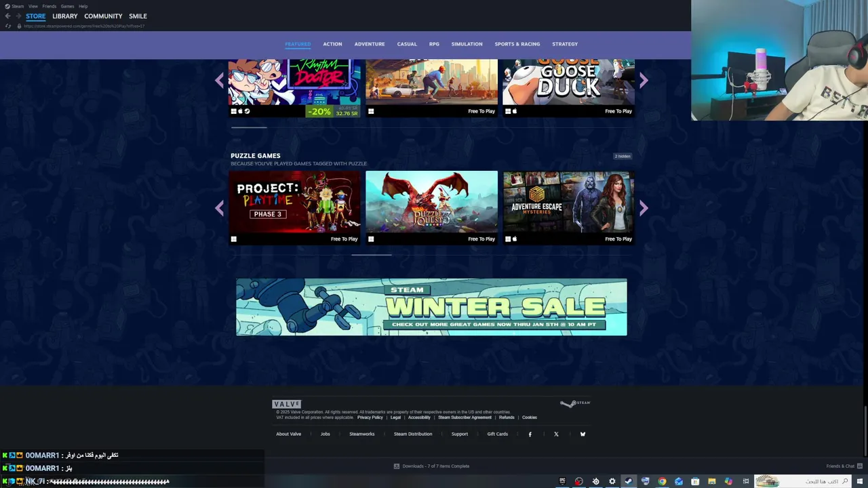868x488 pixels.
Task: Select the SIMULATION genre tab
Action: coord(467,44)
